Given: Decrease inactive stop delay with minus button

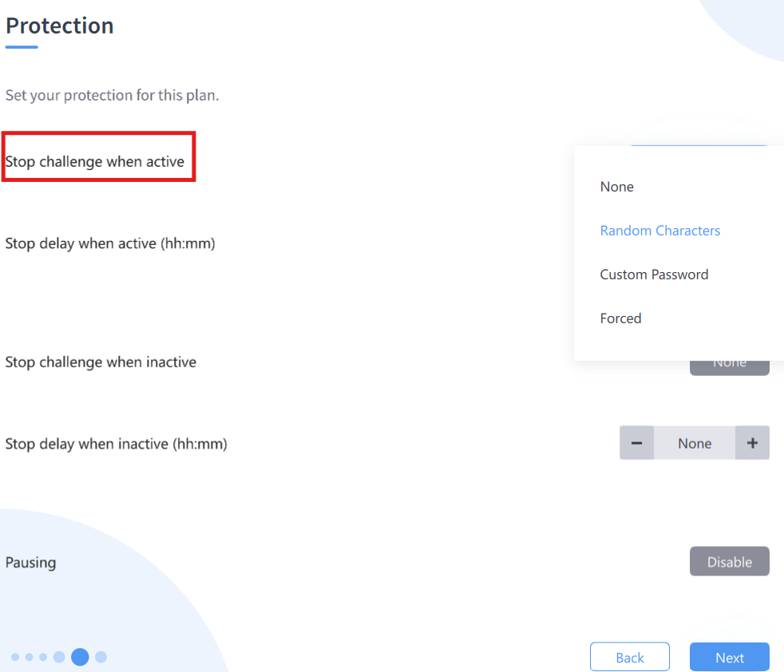Looking at the screenshot, I should coord(636,443).
